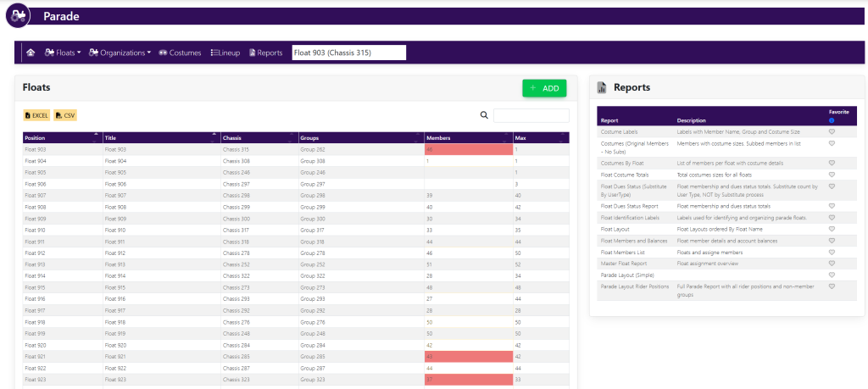Expand the Floats dropdown menu
This screenshot has height=389, width=868.
tap(63, 53)
